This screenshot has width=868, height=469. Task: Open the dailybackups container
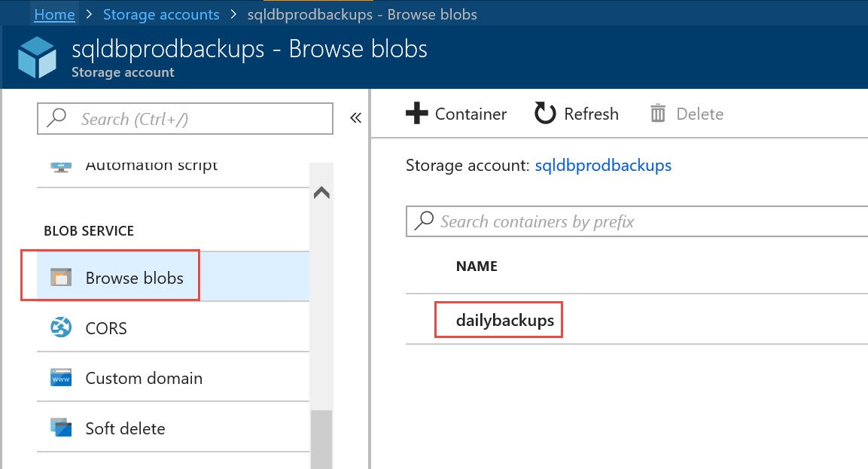click(505, 320)
